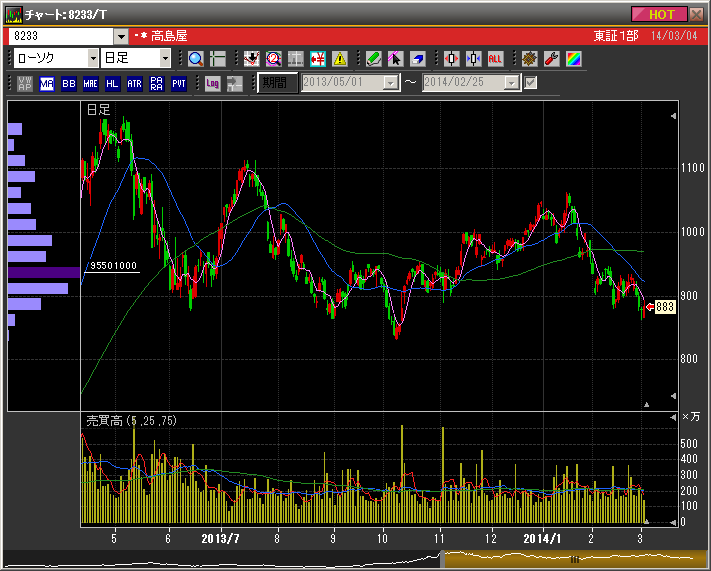Pick the eraser tool in toolbar
This screenshot has height=571, width=711.
coord(418,58)
